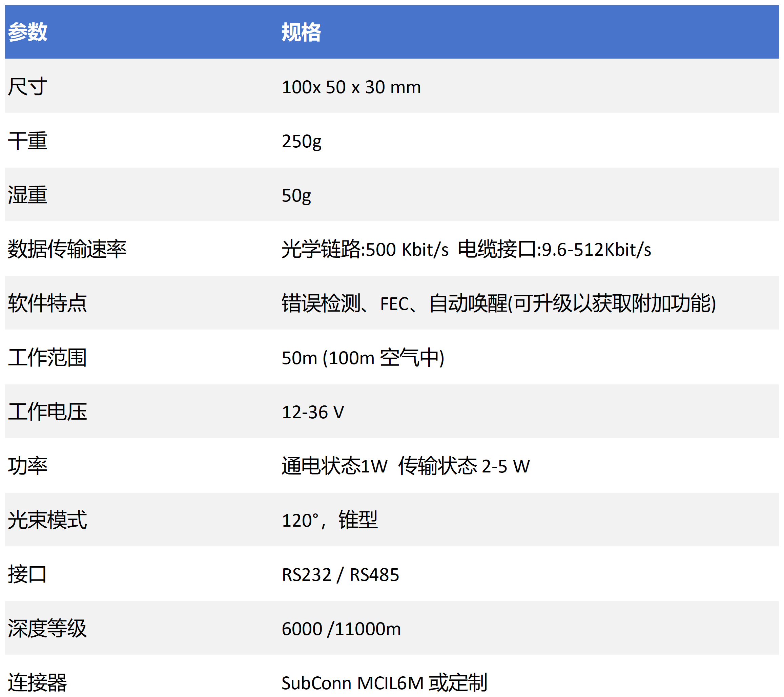Click the 6000 /11000m depth value
The height and width of the screenshot is (697, 784).
(341, 629)
